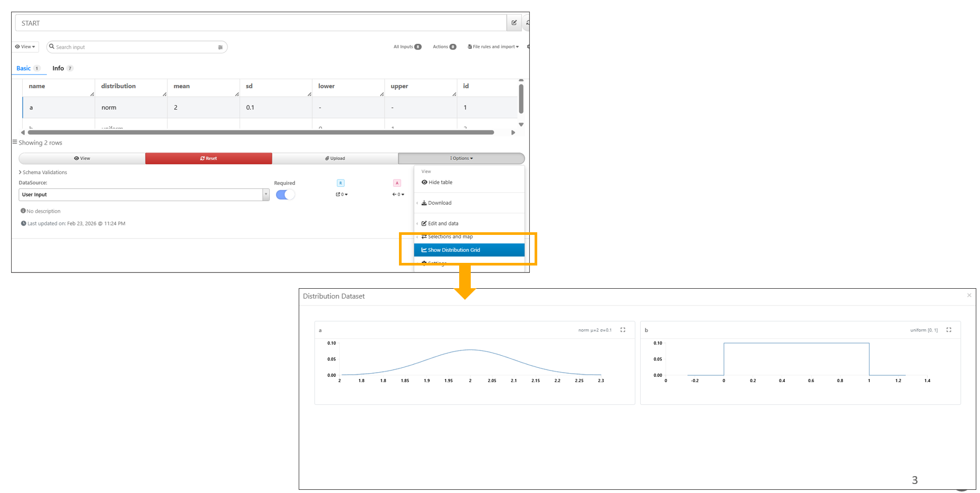
Task: Click the Upload button
Action: click(335, 158)
